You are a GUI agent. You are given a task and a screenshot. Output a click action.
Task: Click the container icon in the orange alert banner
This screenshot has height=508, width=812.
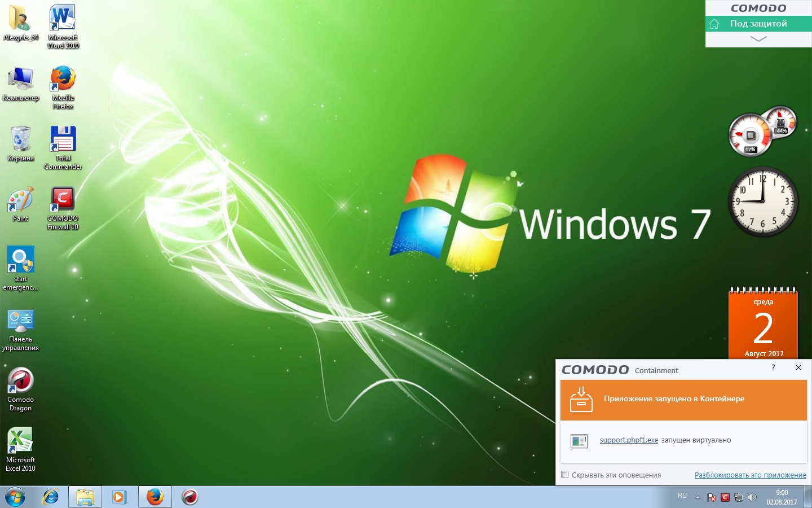click(x=581, y=399)
